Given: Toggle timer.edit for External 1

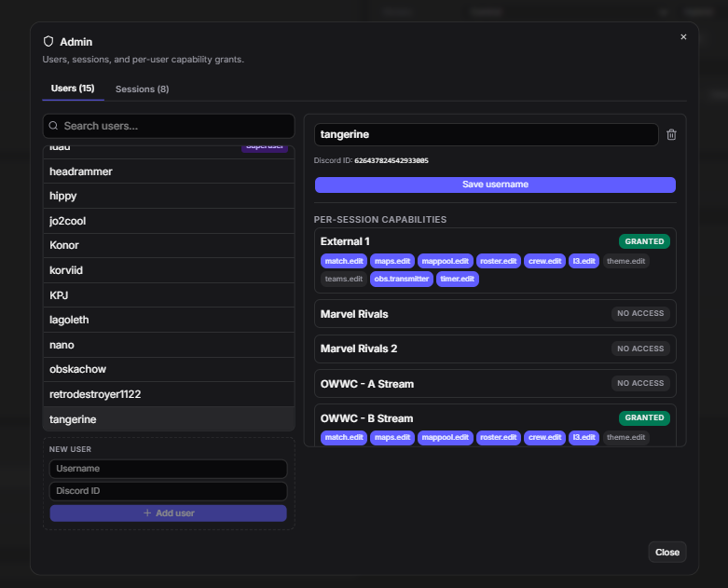Looking at the screenshot, I should (x=458, y=279).
